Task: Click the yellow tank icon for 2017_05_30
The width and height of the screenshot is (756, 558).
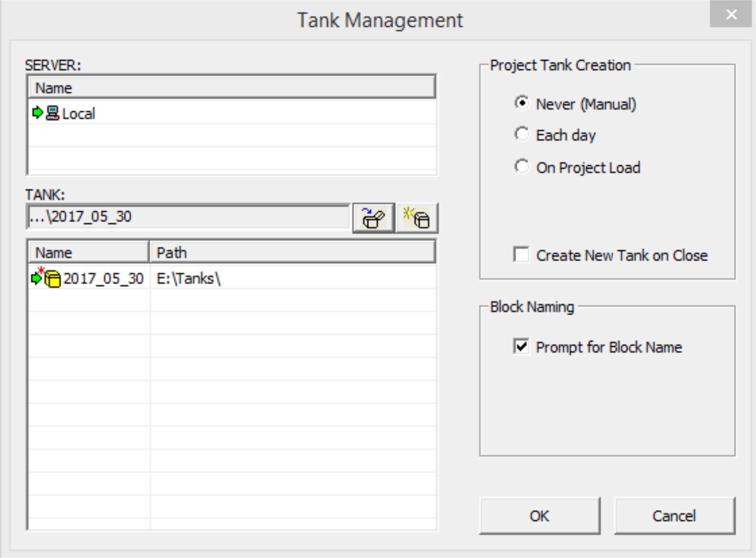Action: pyautogui.click(x=53, y=279)
